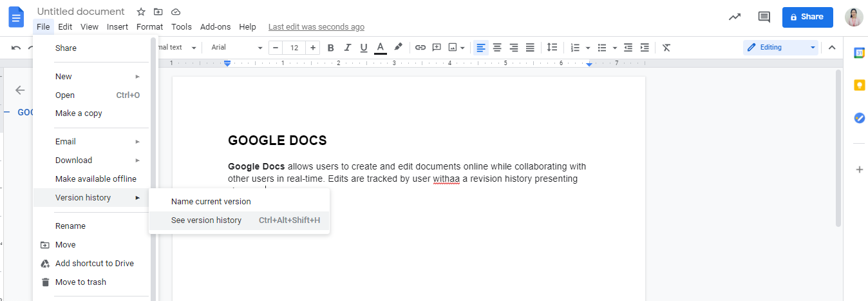This screenshot has width=868, height=301.
Task: Decrease font size with minus button
Action: pyautogui.click(x=276, y=48)
